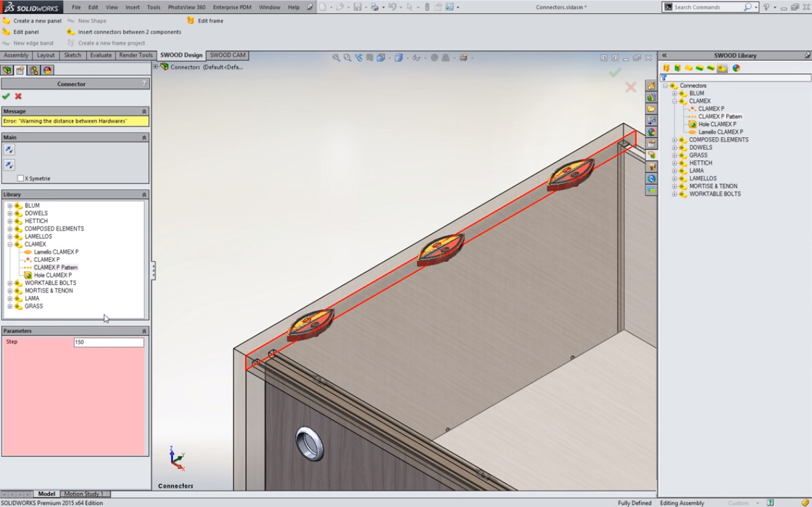
Task: Expand the BLUM folder in left Library tree
Action: [x=10, y=206]
